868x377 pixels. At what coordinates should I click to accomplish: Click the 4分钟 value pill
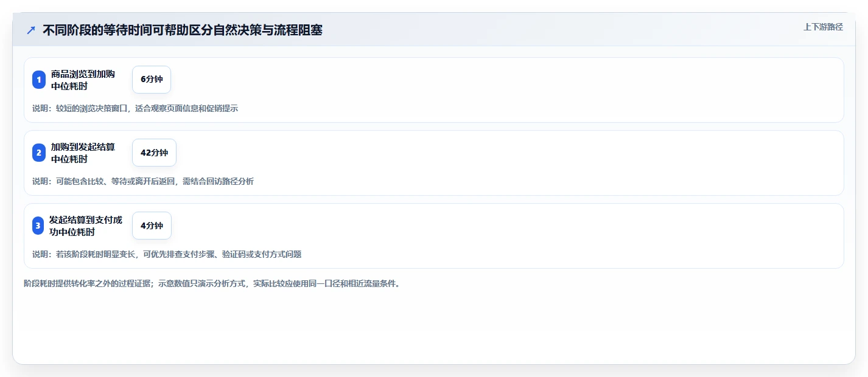[x=152, y=226]
